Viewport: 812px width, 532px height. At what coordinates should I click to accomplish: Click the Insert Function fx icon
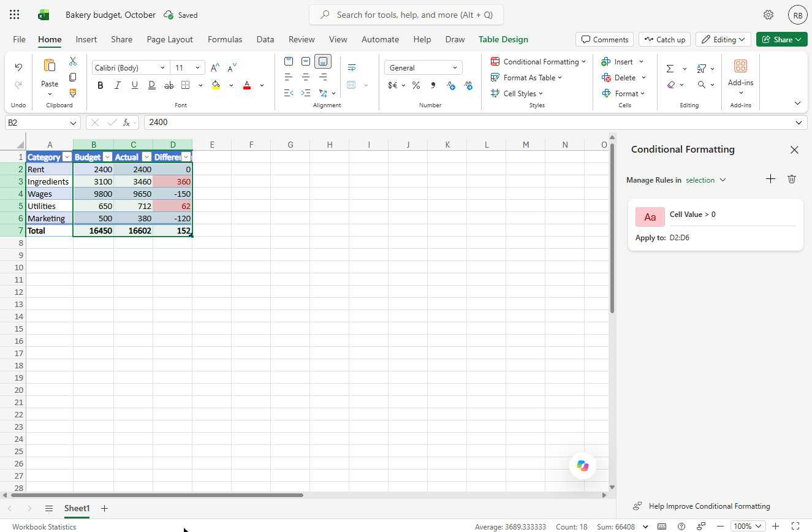click(126, 123)
